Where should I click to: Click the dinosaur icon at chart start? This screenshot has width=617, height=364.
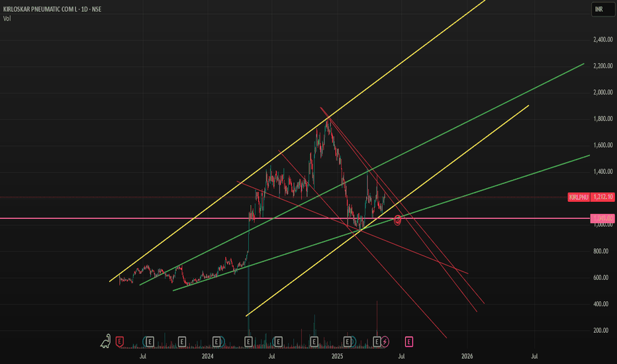105,341
